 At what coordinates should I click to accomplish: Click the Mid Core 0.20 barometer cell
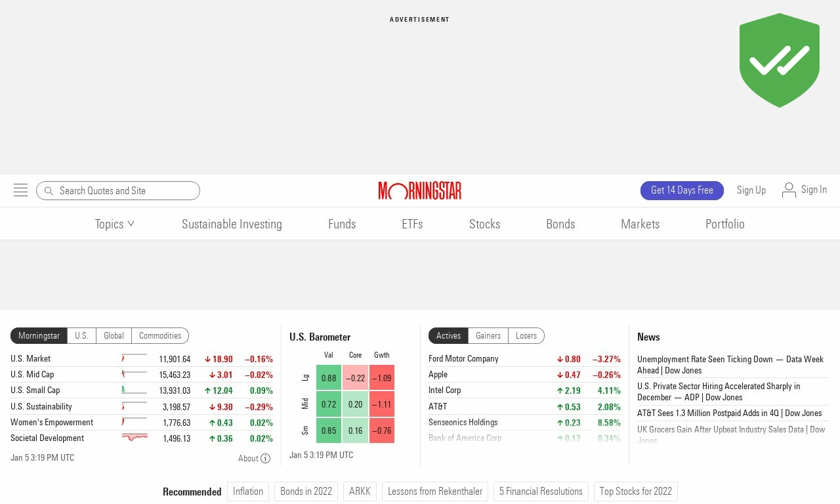(x=355, y=404)
